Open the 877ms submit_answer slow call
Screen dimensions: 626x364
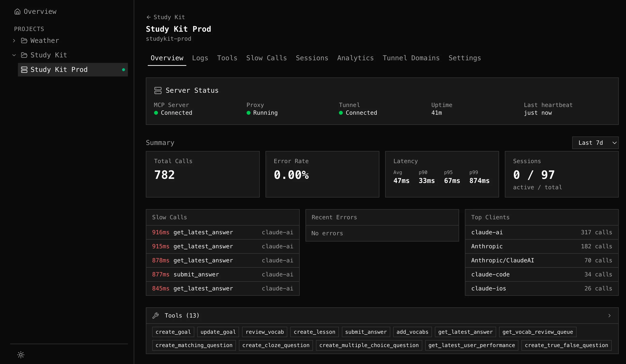coord(223,274)
